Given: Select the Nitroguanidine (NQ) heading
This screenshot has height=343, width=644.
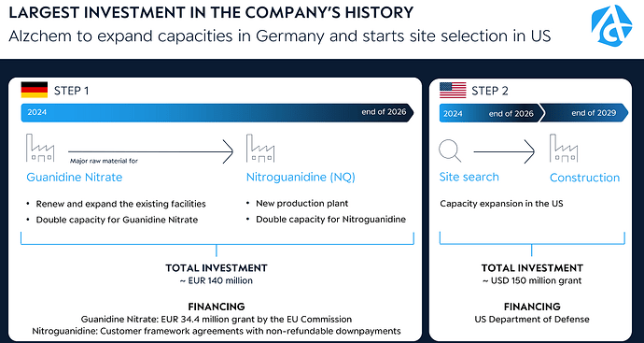Looking at the screenshot, I should 301,178.
